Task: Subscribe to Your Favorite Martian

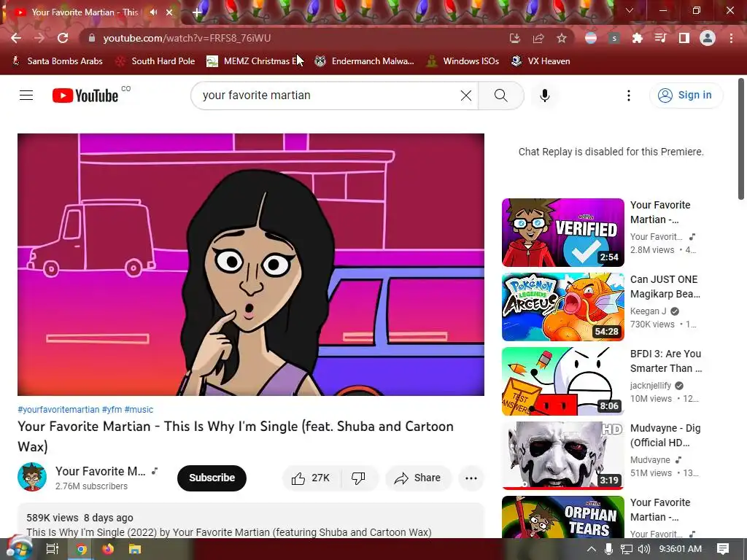Action: pyautogui.click(x=212, y=478)
